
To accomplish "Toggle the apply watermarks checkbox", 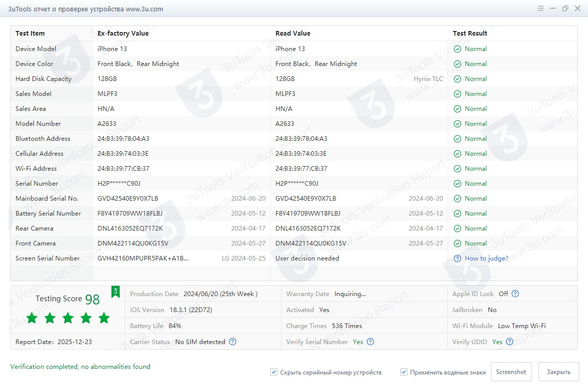I will [404, 372].
